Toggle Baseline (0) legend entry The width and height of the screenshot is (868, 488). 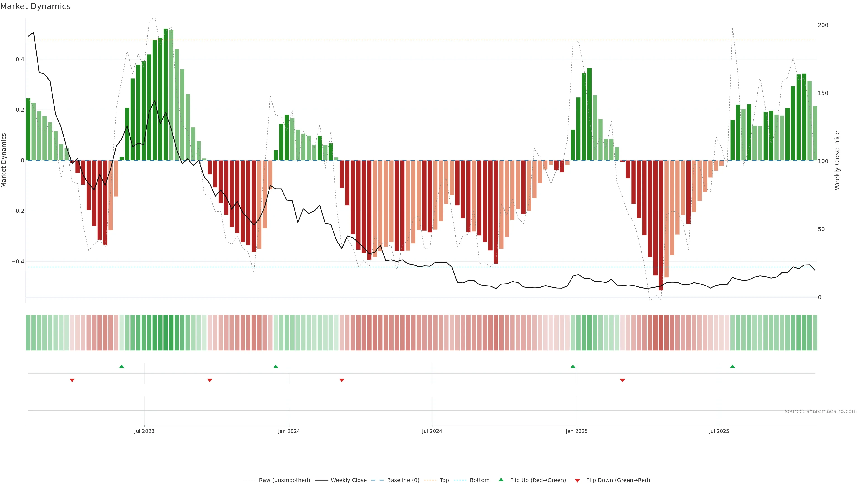(x=403, y=480)
